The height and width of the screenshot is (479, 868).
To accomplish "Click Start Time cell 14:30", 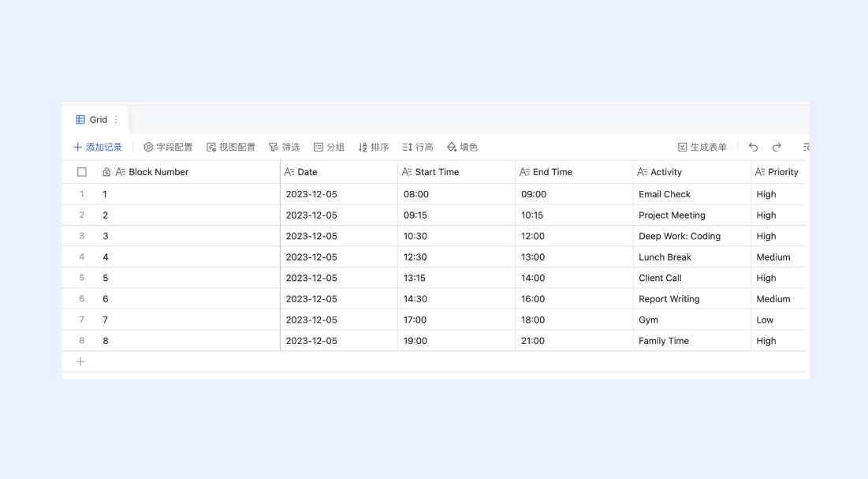I will pos(456,299).
